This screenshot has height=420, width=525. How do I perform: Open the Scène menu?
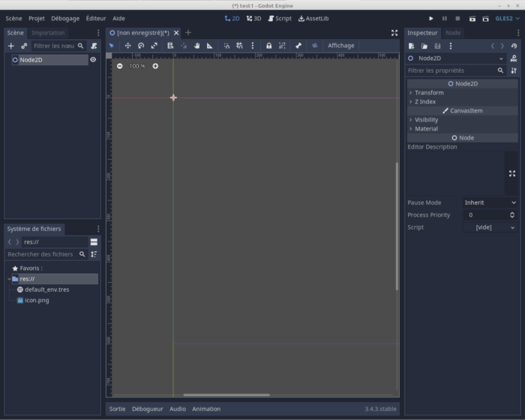[13, 19]
